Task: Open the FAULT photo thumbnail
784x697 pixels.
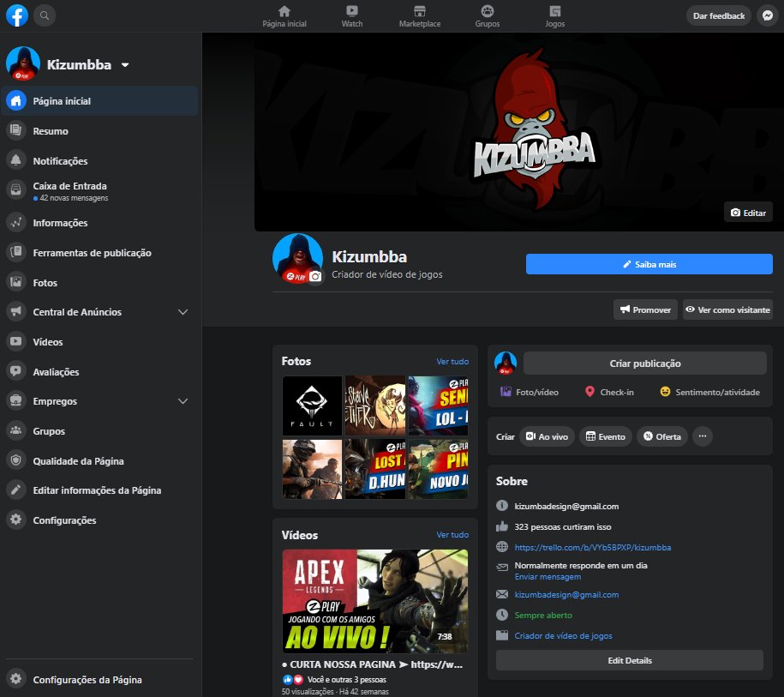Action: click(312, 406)
